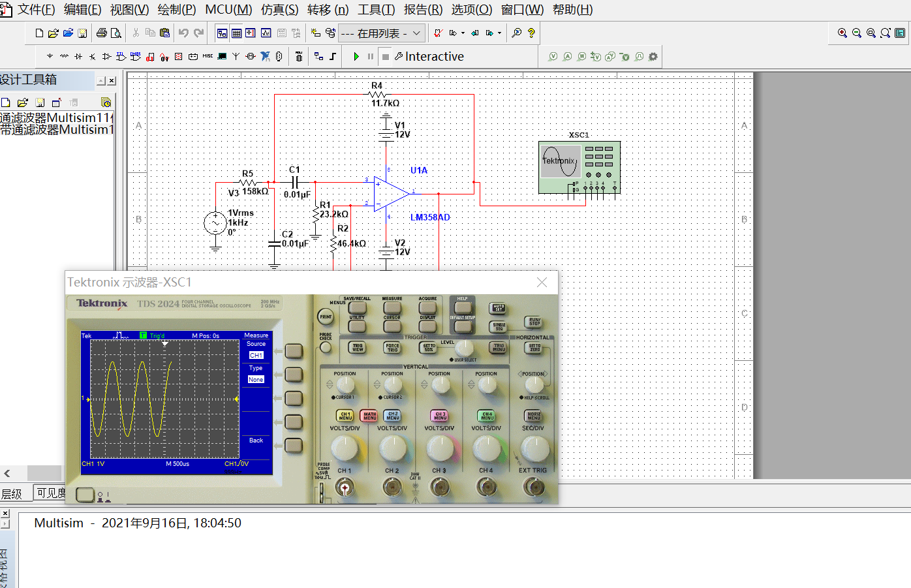
Task: Open the 帮助(H) menu
Action: click(572, 10)
